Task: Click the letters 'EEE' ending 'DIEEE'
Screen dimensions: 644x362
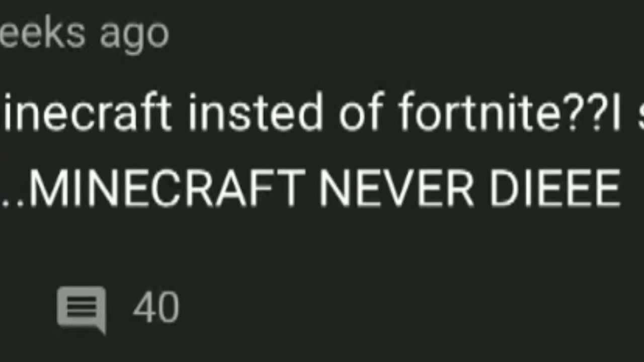Action: (580, 189)
